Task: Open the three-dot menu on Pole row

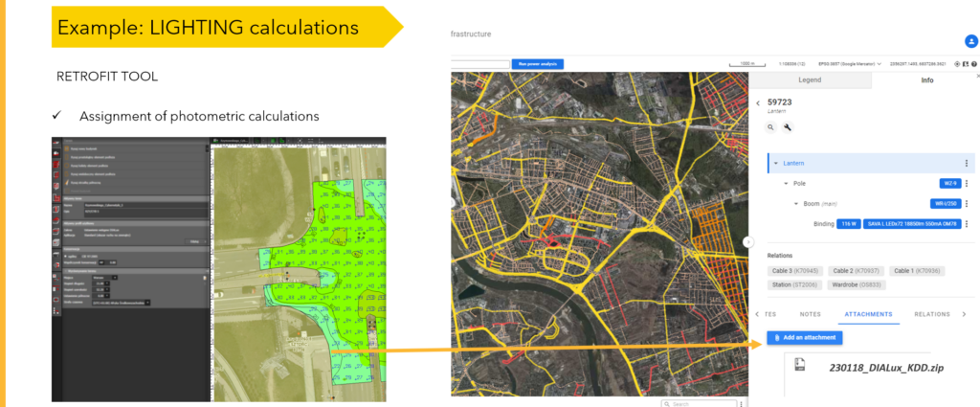Action: point(967,183)
